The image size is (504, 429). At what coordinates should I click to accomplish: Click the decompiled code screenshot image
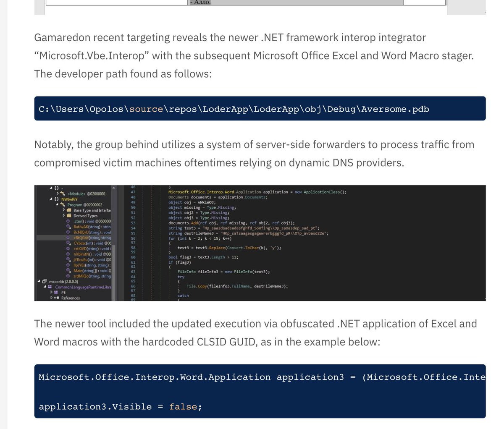point(260,243)
